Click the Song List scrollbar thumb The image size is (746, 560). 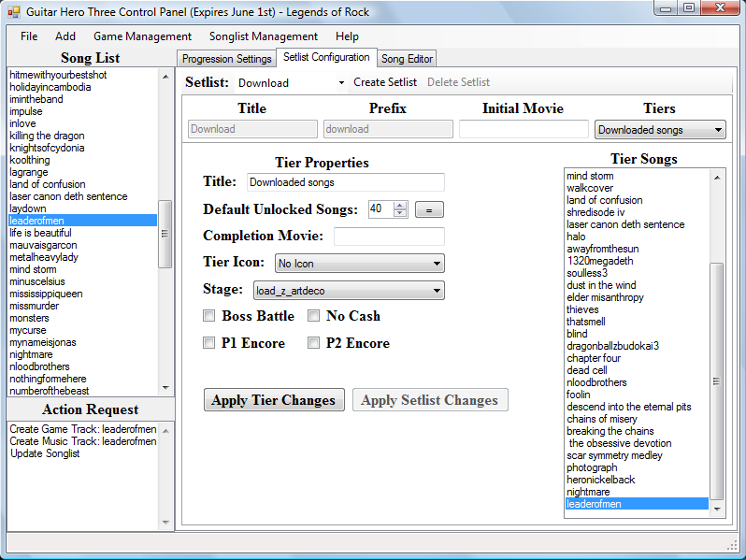(x=165, y=234)
